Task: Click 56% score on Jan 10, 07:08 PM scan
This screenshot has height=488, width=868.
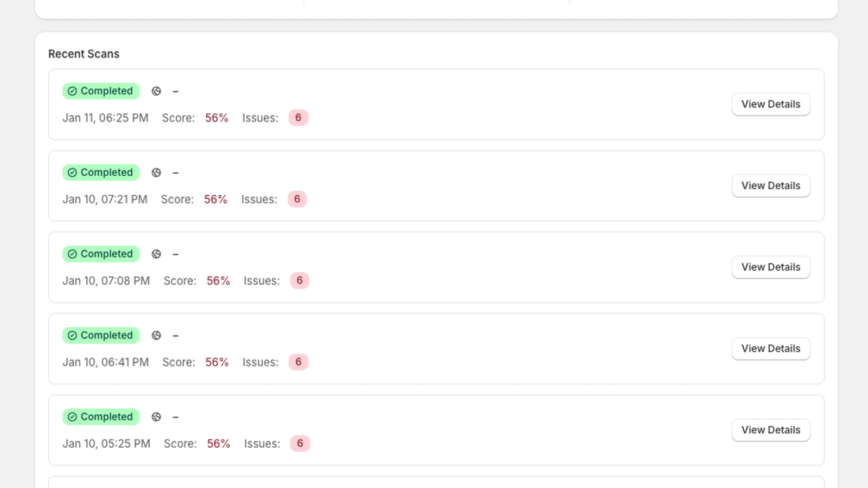Action: [218, 281]
